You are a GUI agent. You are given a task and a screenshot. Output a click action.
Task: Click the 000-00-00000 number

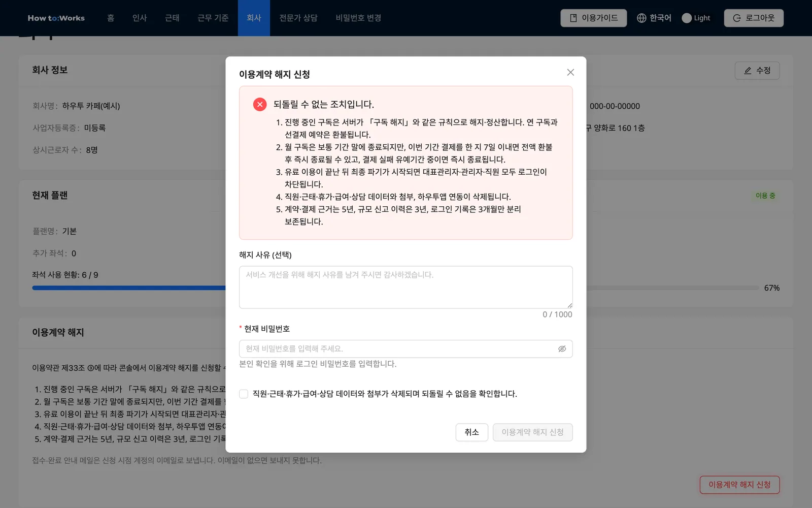(615, 106)
